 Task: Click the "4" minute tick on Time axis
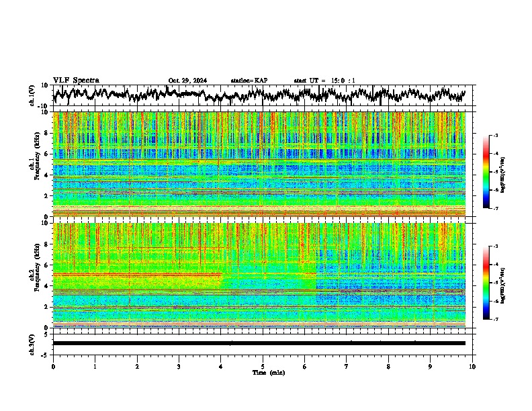coord(221,367)
